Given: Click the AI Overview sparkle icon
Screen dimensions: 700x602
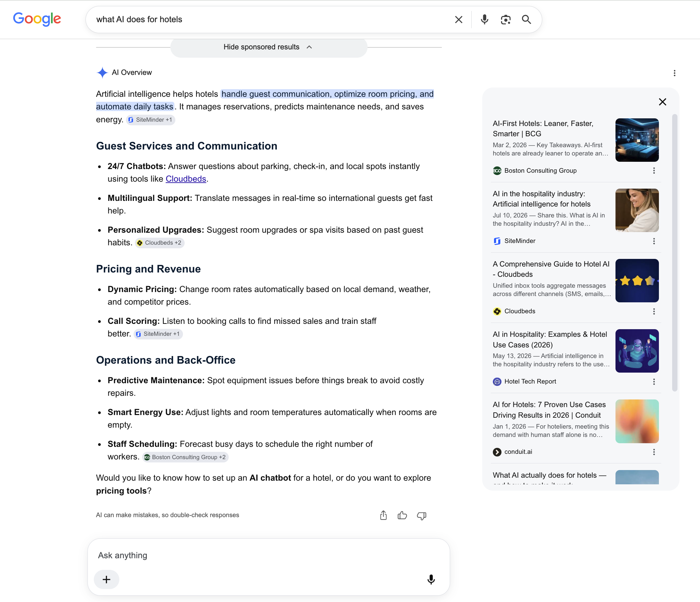Looking at the screenshot, I should click(x=102, y=72).
